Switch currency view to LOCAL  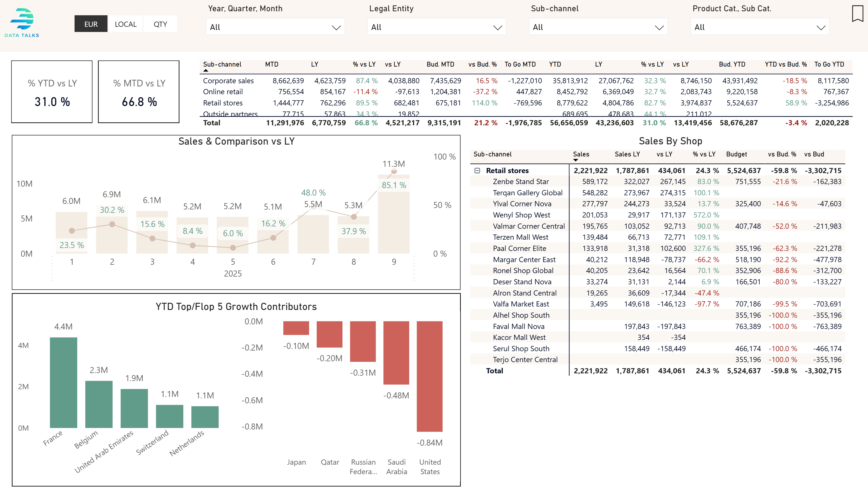125,24
